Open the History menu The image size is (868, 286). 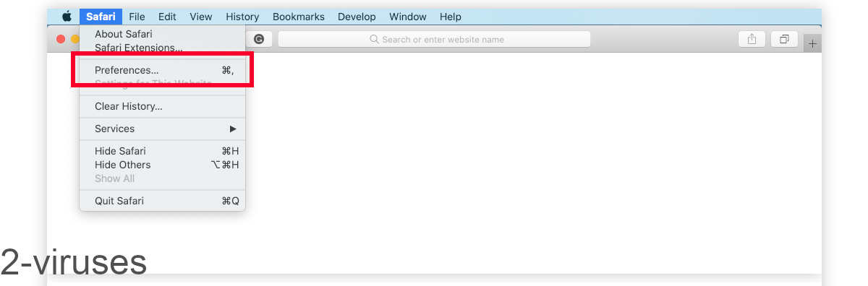click(242, 17)
